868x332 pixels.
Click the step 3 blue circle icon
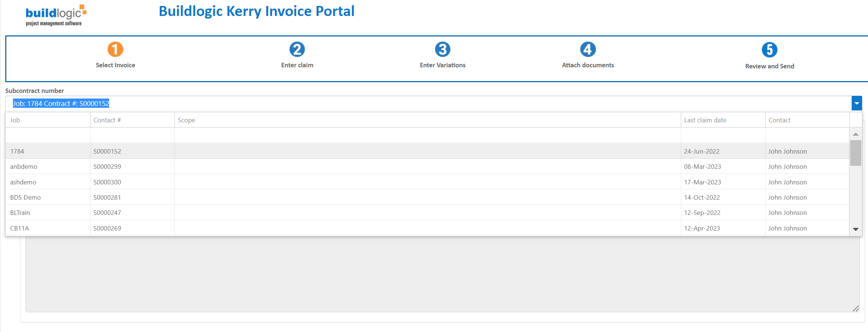(443, 49)
